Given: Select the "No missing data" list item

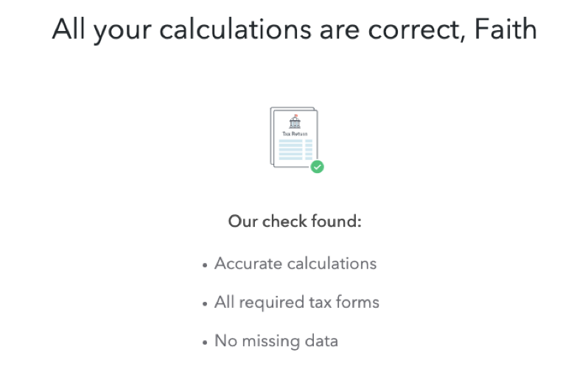Looking at the screenshot, I should (x=276, y=342).
